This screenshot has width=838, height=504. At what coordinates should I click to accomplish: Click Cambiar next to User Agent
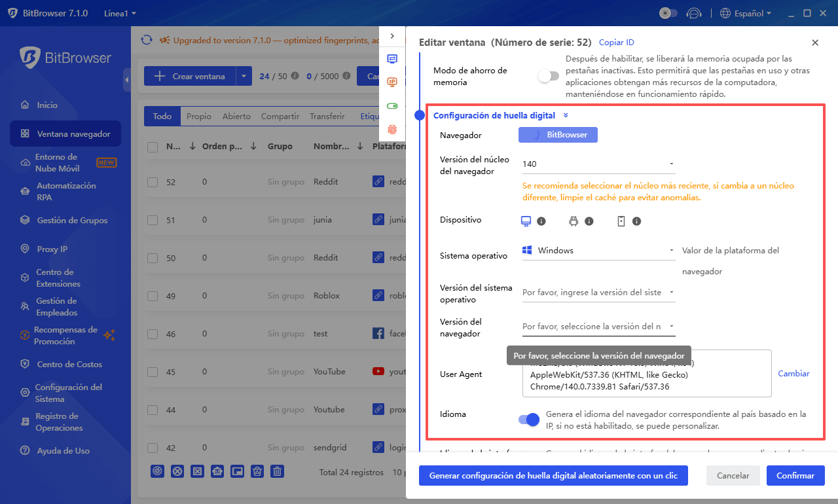point(793,374)
